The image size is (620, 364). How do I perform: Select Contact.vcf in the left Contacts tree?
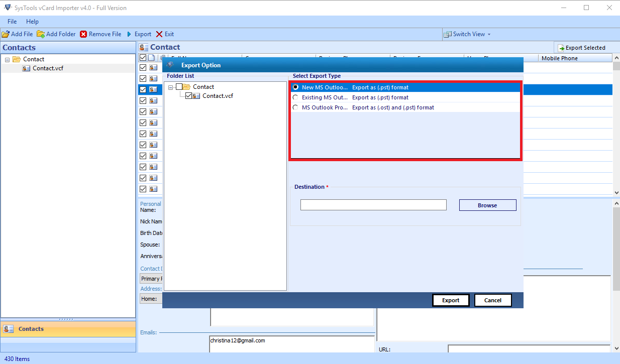click(x=48, y=68)
